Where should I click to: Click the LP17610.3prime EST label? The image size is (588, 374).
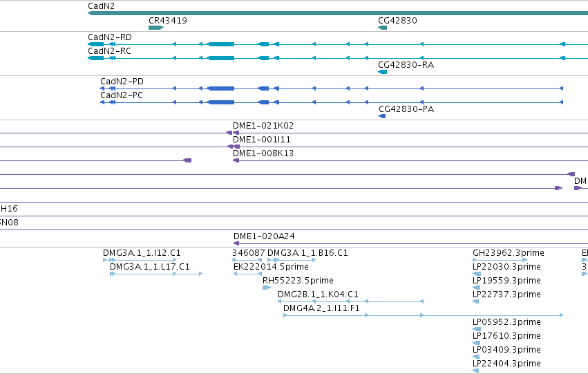[506, 336]
